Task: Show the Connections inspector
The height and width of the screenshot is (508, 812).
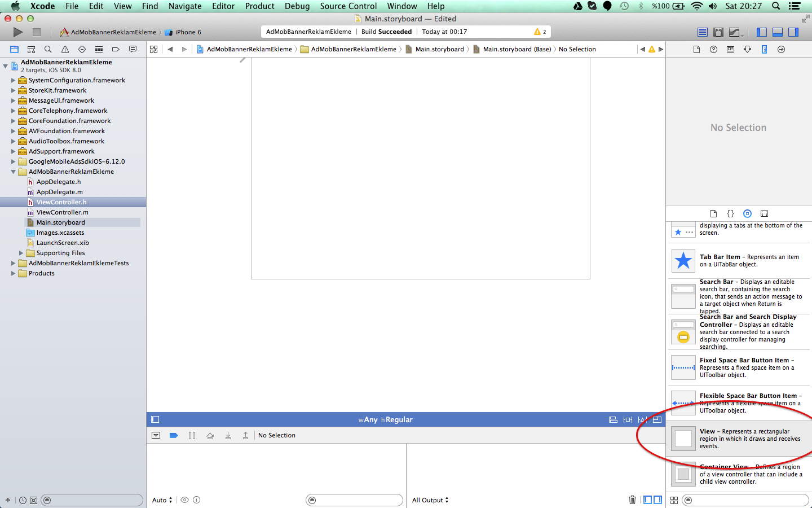Action: coord(781,49)
